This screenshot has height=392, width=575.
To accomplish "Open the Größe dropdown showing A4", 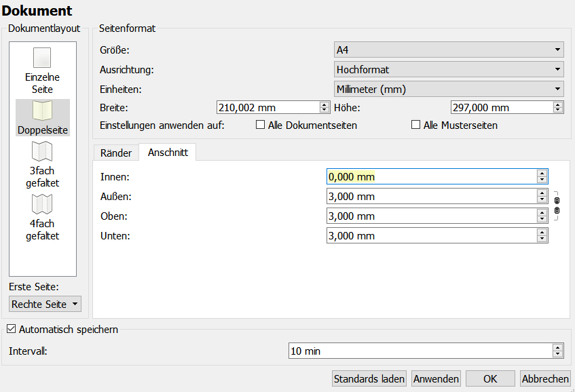I will [449, 50].
